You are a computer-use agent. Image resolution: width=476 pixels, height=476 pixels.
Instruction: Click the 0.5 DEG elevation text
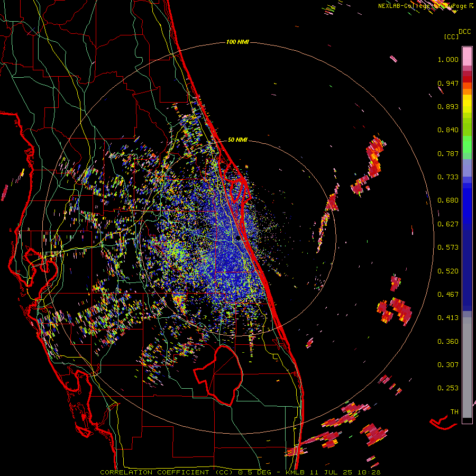(x=254, y=472)
